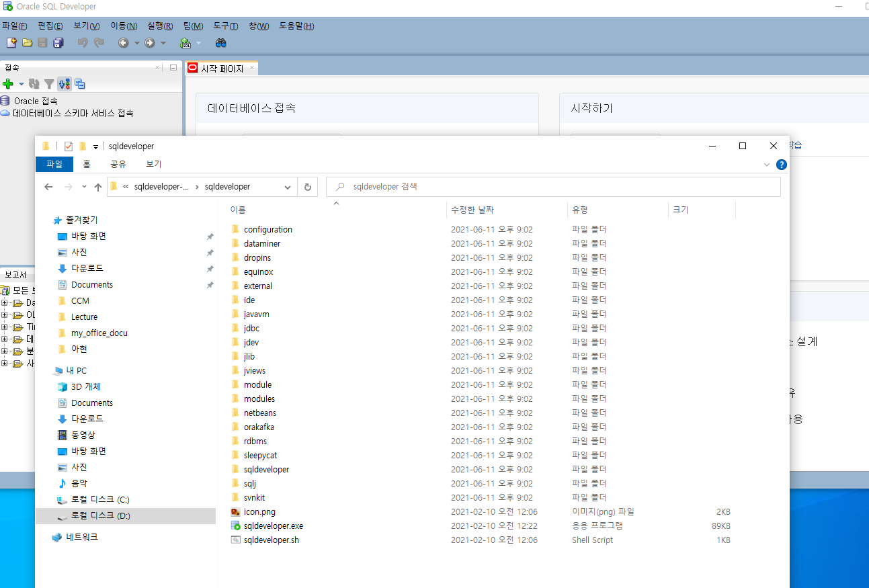Screen dimensions: 869x588
Task: Expand the OL report folder in 보고서 tree
Action: [x=5, y=315]
